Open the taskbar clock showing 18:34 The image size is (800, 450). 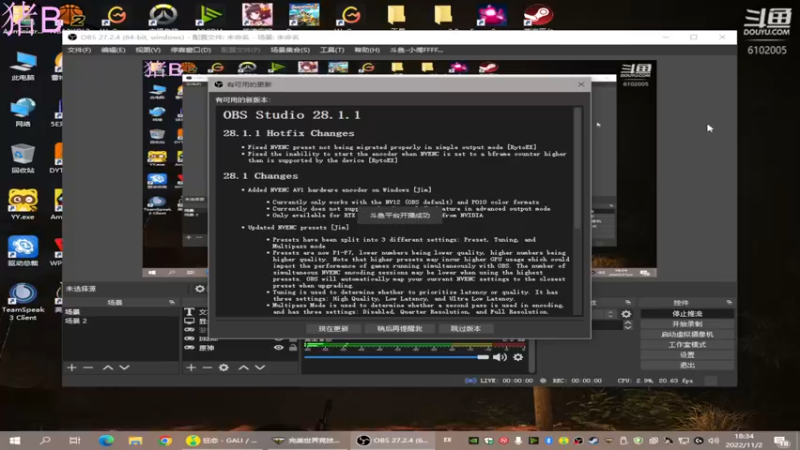tap(744, 441)
